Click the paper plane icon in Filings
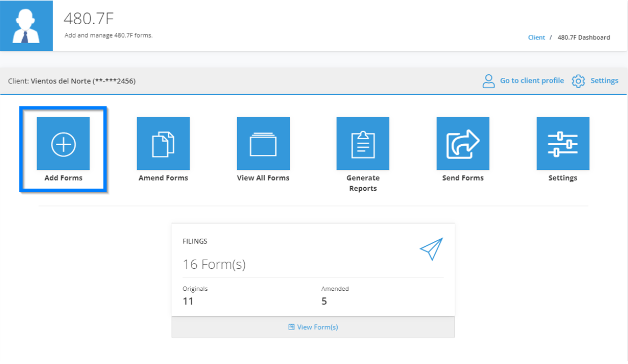Screen dimensions: 628x364 (431, 249)
